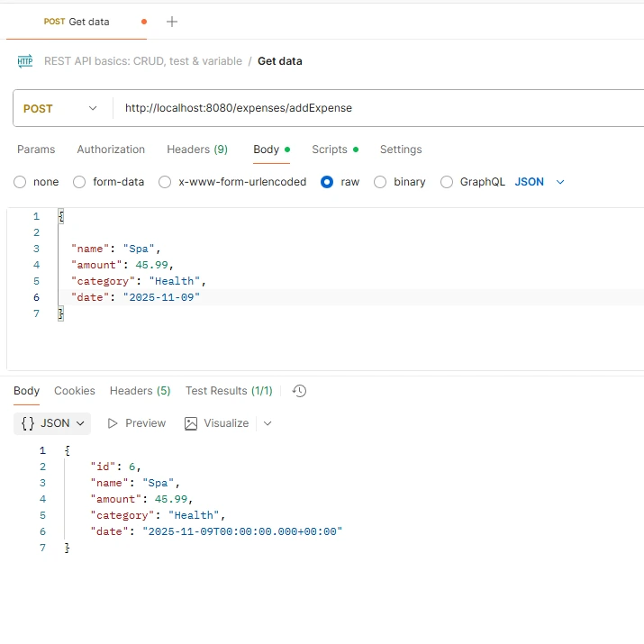Select GraphQL body type
Image resolution: width=644 pixels, height=644 pixels.
(447, 182)
